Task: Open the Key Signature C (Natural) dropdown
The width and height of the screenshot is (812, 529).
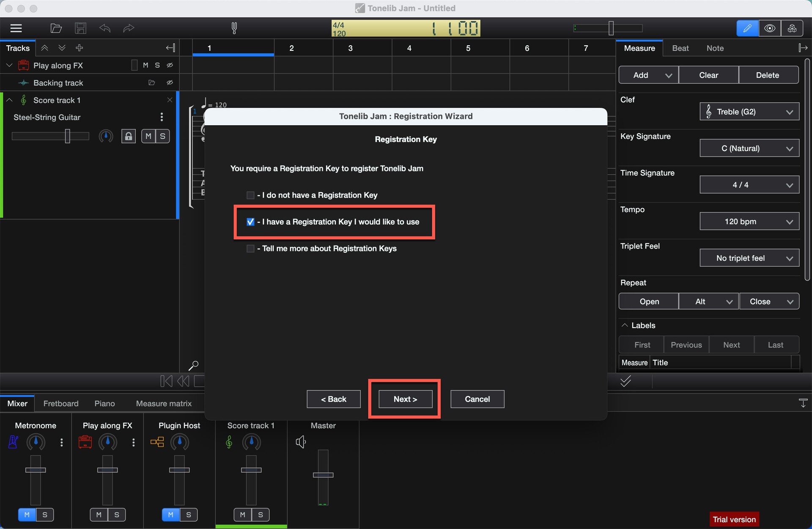Action: click(x=749, y=149)
